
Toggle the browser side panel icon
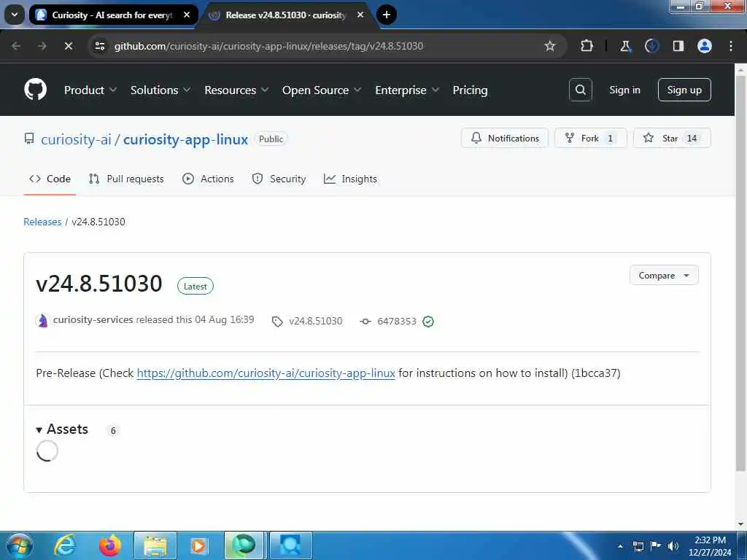pos(678,46)
